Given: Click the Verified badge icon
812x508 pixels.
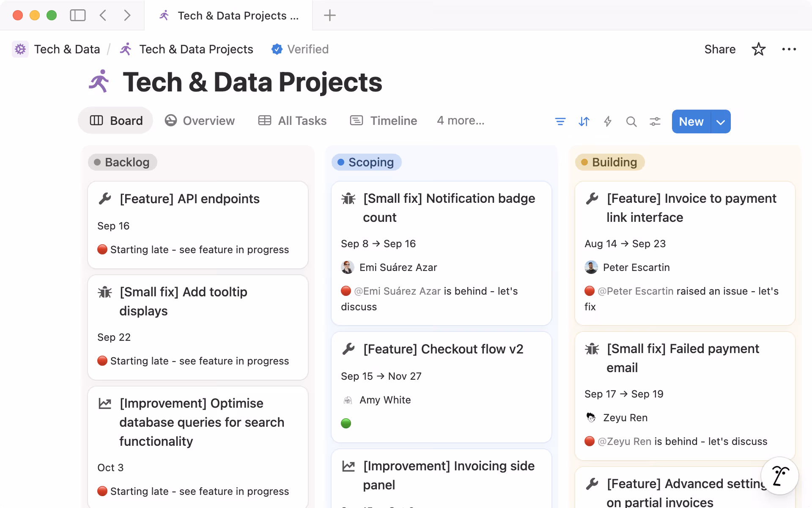Looking at the screenshot, I should 277,49.
